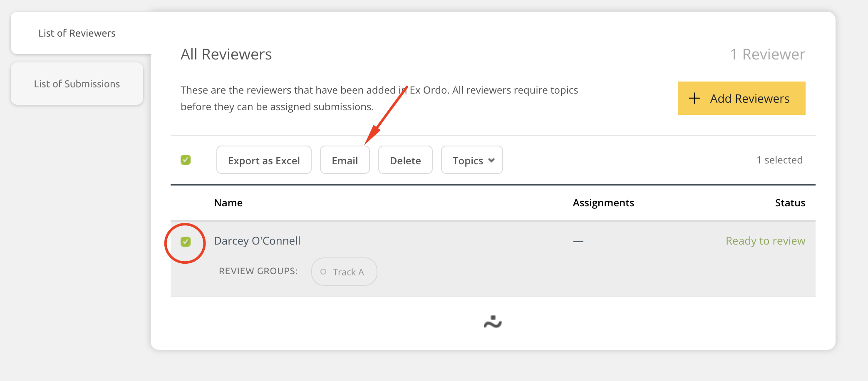Click the Add Reviewers button
The width and height of the screenshot is (868, 381).
741,99
